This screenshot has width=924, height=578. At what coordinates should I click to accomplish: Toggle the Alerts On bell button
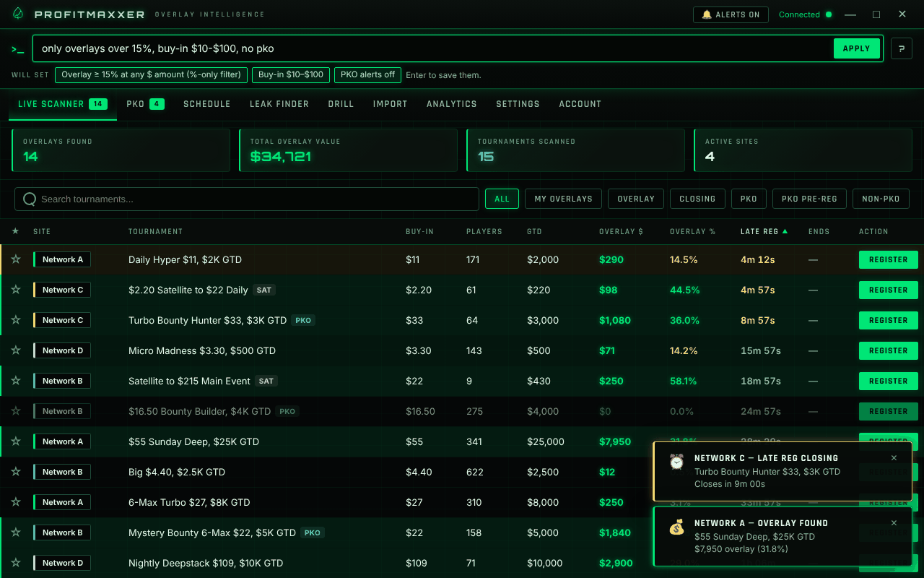tap(731, 14)
